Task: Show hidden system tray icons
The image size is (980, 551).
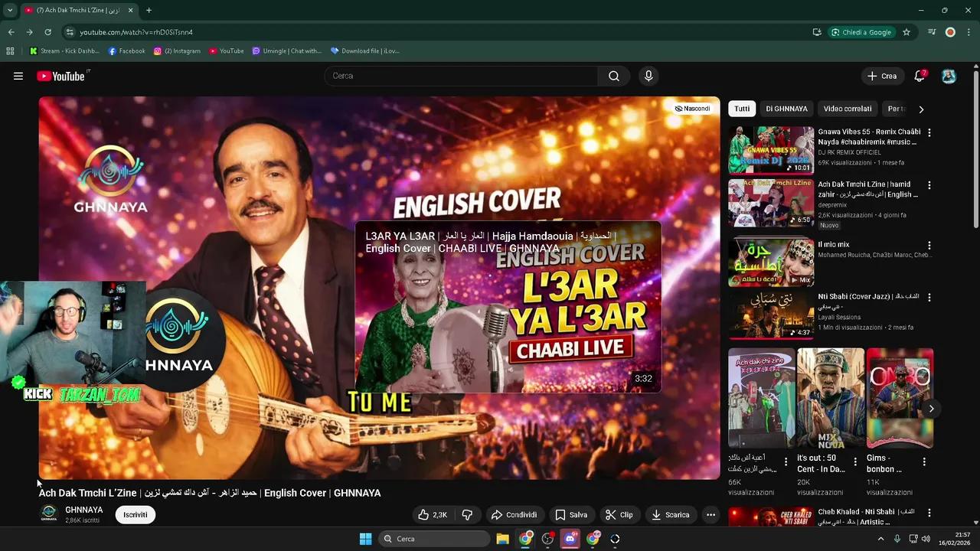Action: (880, 539)
